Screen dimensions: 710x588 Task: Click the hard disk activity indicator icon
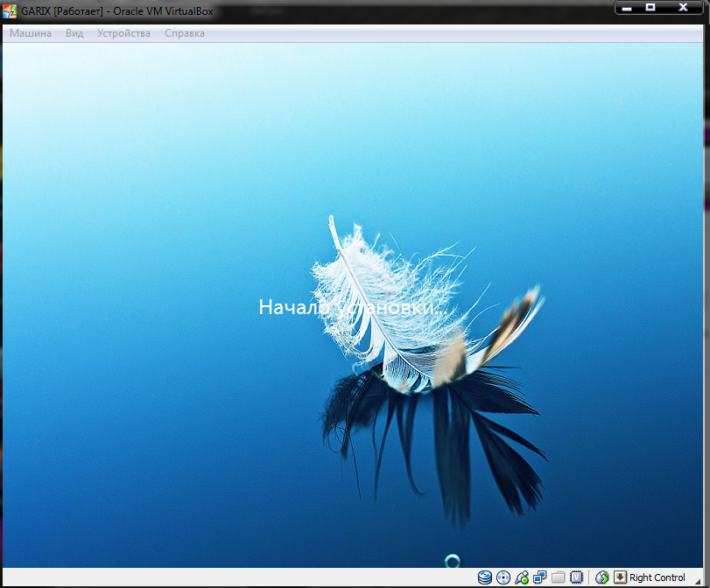tap(485, 577)
